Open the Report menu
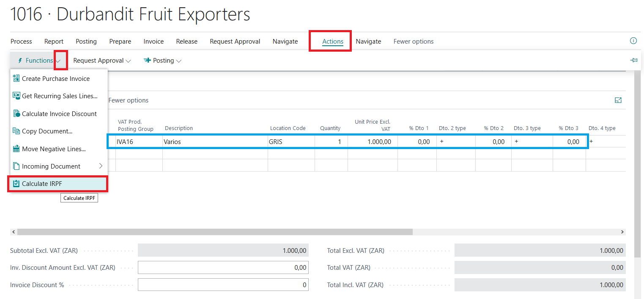This screenshot has width=644, height=299. 54,42
